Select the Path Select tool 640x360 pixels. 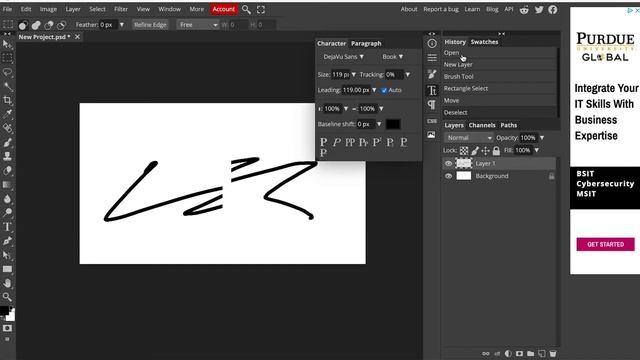click(x=7, y=255)
